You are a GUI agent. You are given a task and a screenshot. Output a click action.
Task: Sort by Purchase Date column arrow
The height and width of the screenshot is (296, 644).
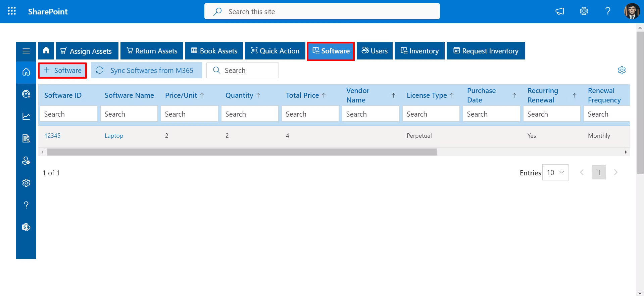tap(514, 95)
